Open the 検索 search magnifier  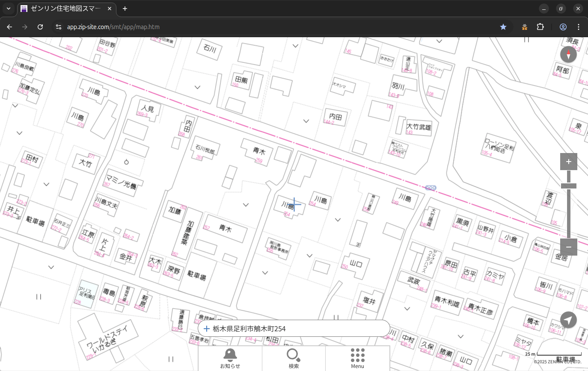294,358
